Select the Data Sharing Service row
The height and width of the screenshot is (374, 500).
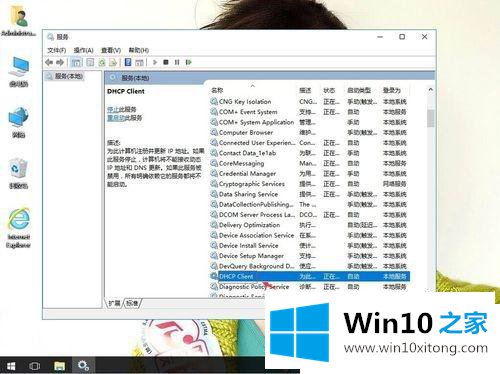[309, 194]
